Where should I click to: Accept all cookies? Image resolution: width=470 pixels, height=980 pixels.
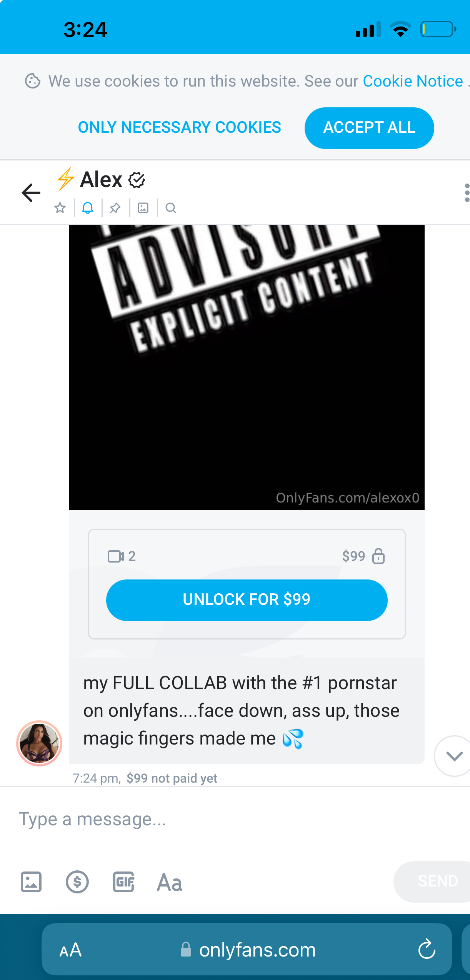point(369,128)
